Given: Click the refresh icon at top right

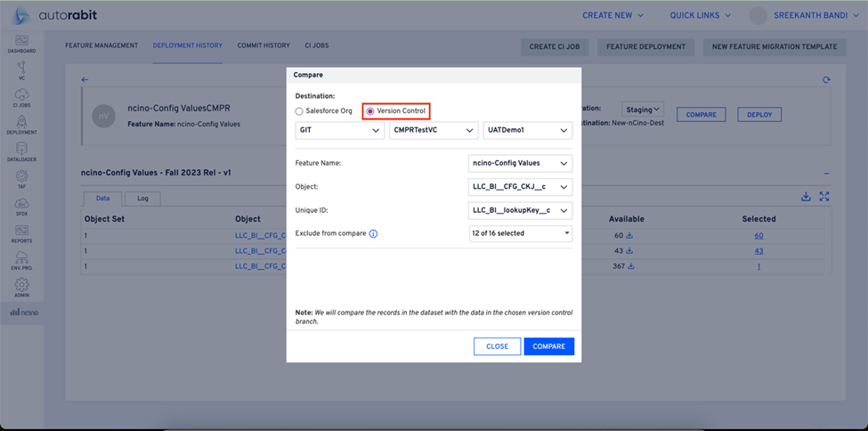Looking at the screenshot, I should coord(826,80).
